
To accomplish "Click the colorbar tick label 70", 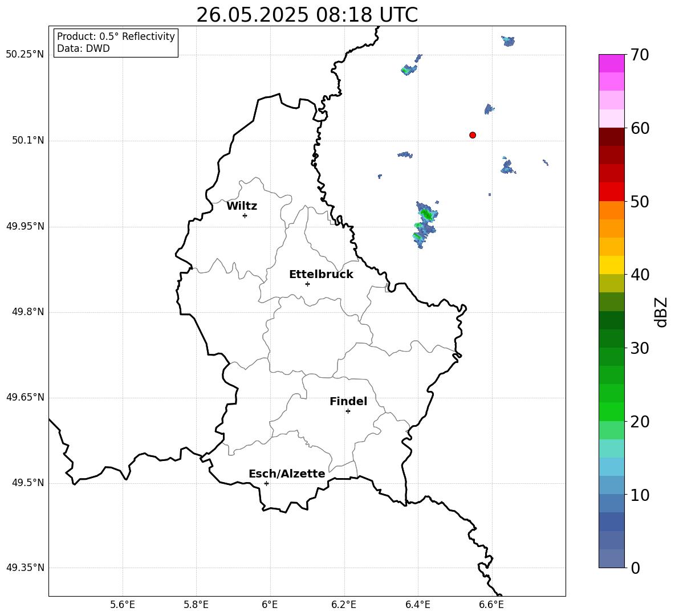I will click(640, 55).
